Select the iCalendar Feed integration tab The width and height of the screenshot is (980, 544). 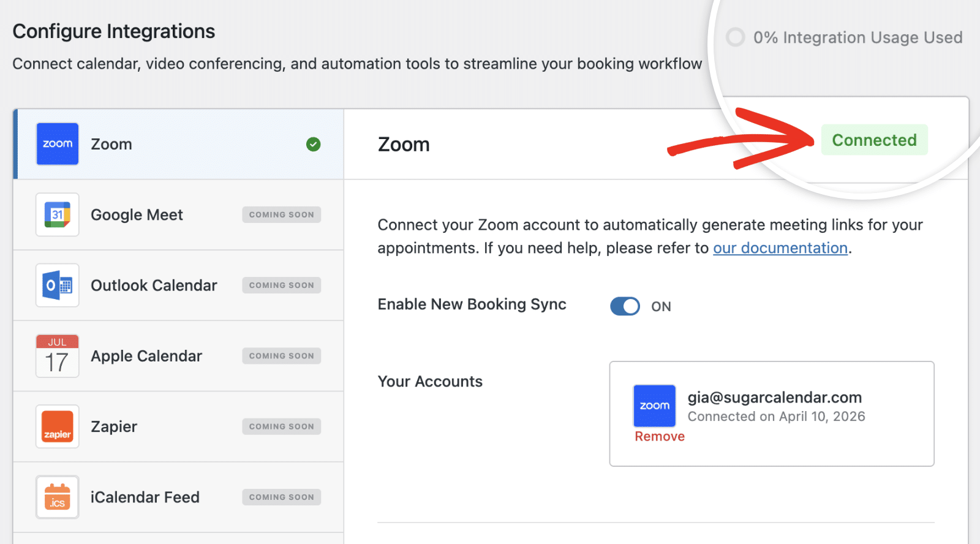(178, 497)
